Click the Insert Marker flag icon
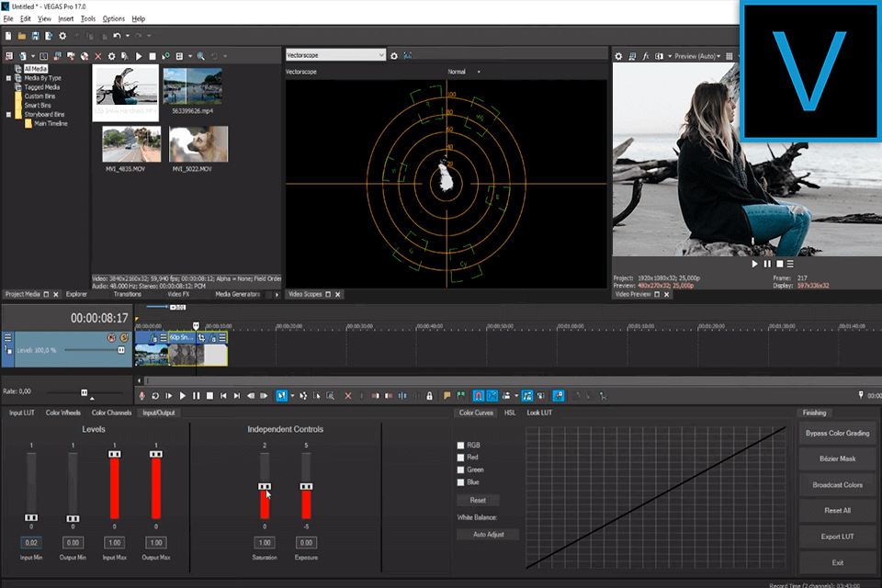The width and height of the screenshot is (882, 588). tap(447, 396)
